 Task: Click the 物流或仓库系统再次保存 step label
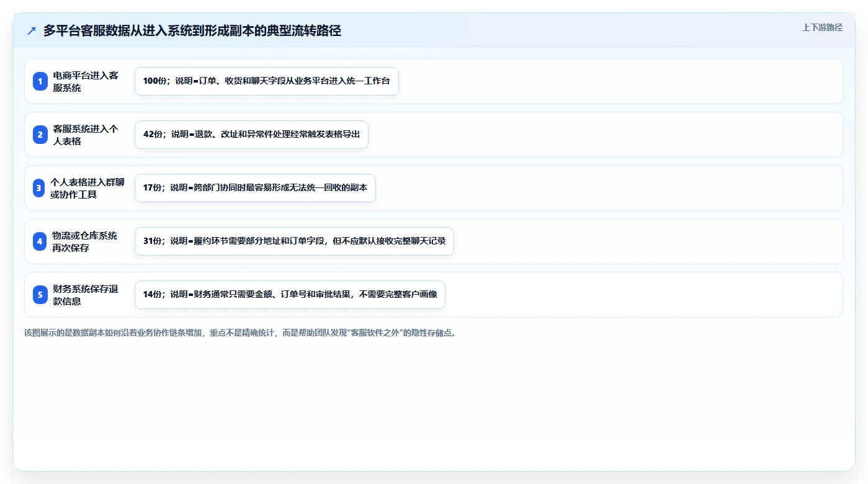tap(85, 241)
